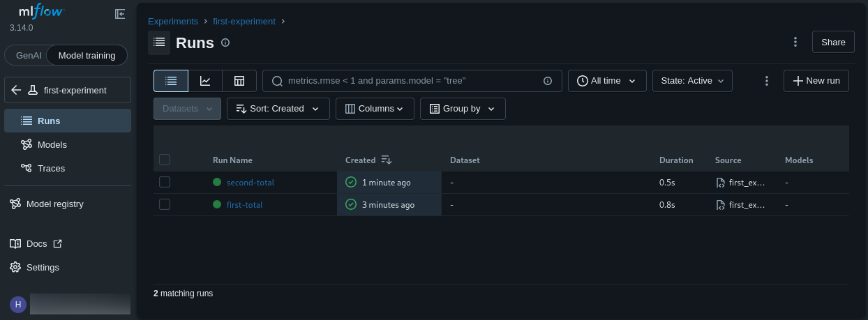Screen dimensions: 868x320
Task: Open the Columns dropdown
Action: click(375, 109)
